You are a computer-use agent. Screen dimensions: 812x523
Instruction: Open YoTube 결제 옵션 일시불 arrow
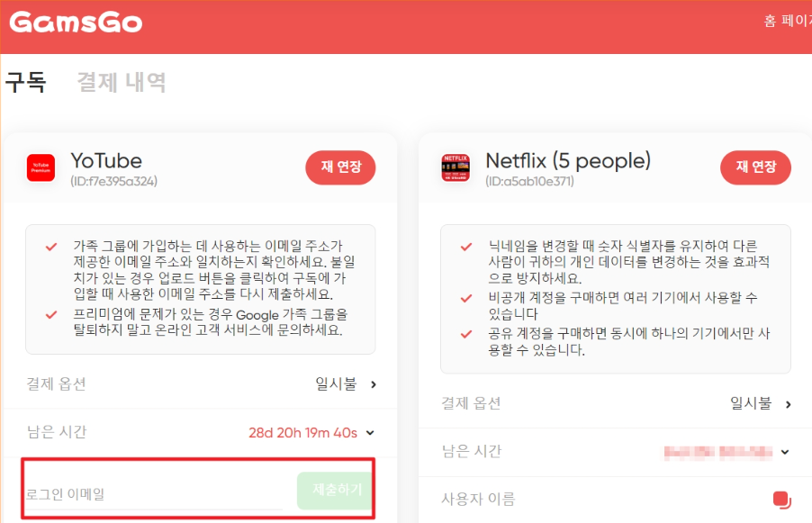pos(374,384)
